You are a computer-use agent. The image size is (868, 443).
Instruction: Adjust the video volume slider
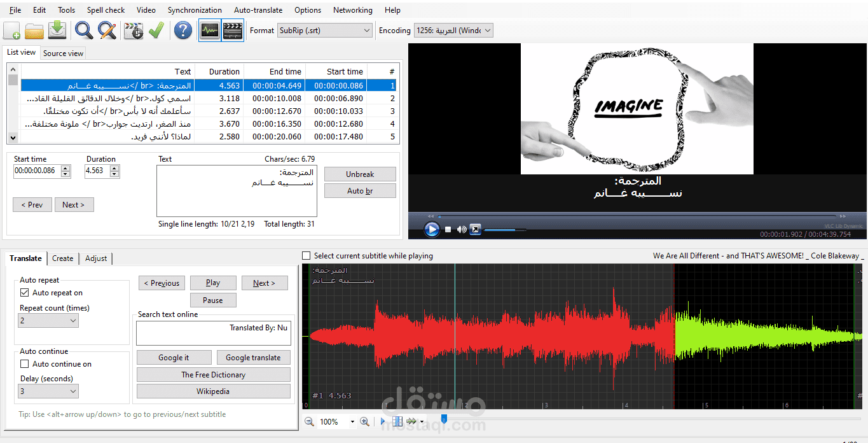pyautogui.click(x=504, y=230)
